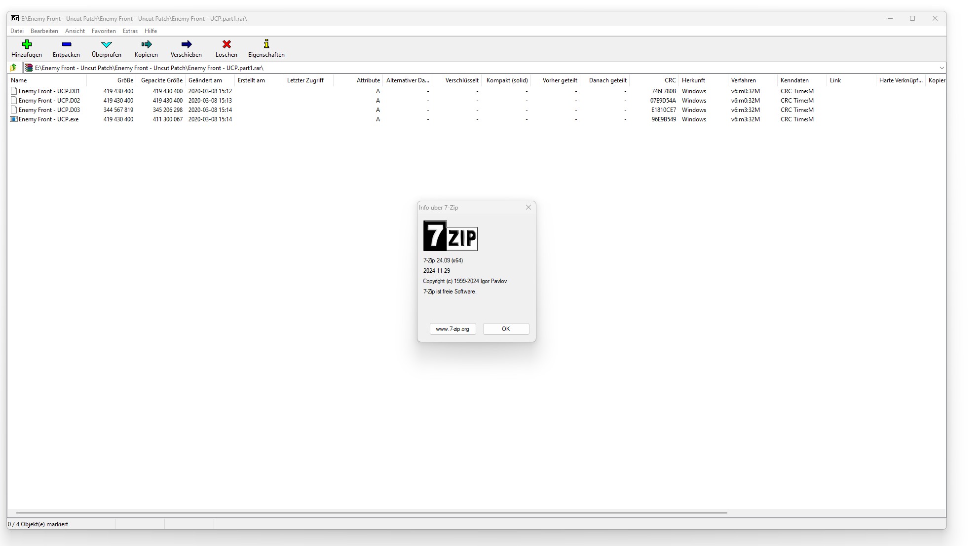Click exe icon of Enemy Front - UCP.exe
The image size is (980, 546).
14,119
